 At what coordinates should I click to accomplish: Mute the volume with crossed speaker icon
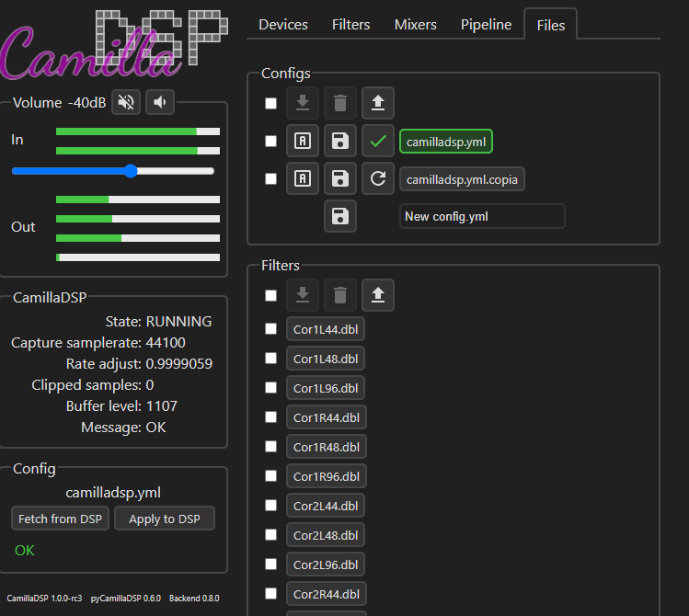(126, 102)
